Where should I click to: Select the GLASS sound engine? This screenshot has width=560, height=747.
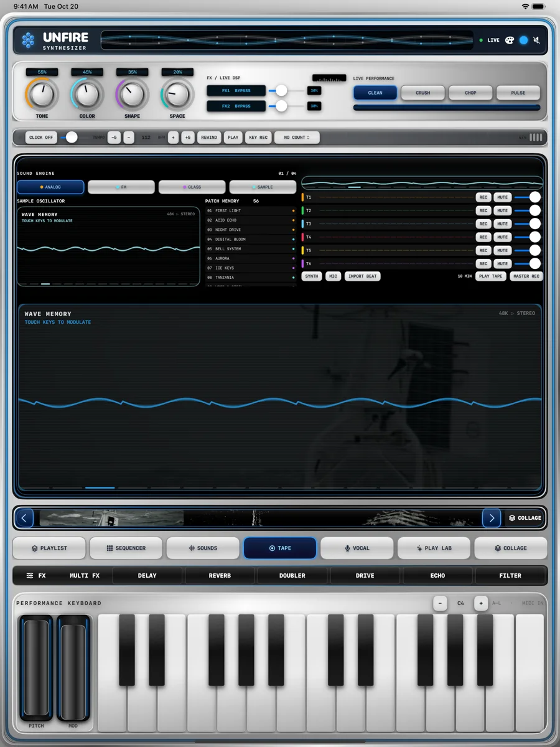[x=192, y=187]
